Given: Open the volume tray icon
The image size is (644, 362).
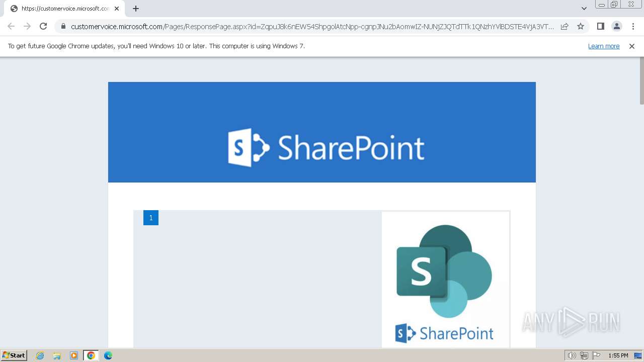Looking at the screenshot, I should pyautogui.click(x=572, y=355).
